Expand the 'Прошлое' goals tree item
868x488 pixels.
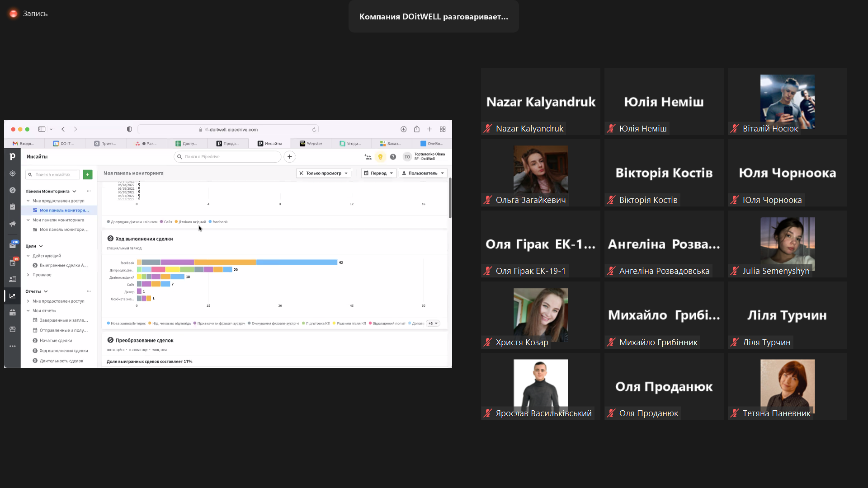(42, 275)
